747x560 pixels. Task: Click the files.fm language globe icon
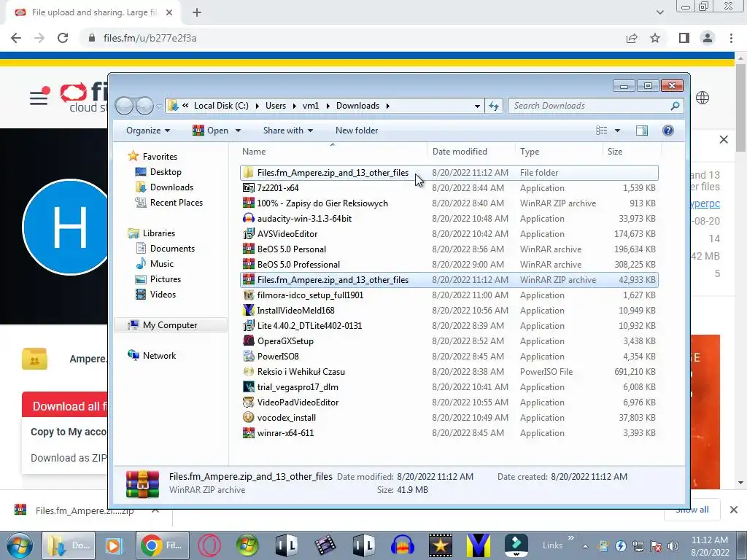(x=703, y=98)
